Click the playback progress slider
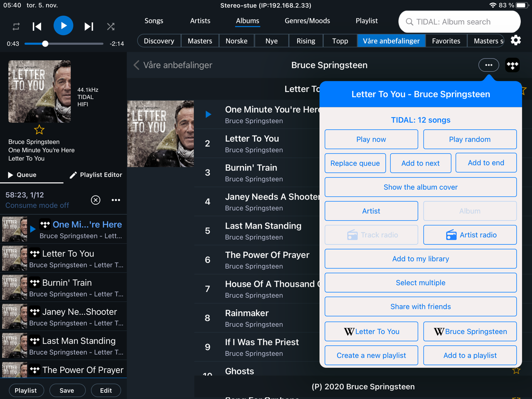Image resolution: width=532 pixels, height=399 pixels. click(64, 44)
